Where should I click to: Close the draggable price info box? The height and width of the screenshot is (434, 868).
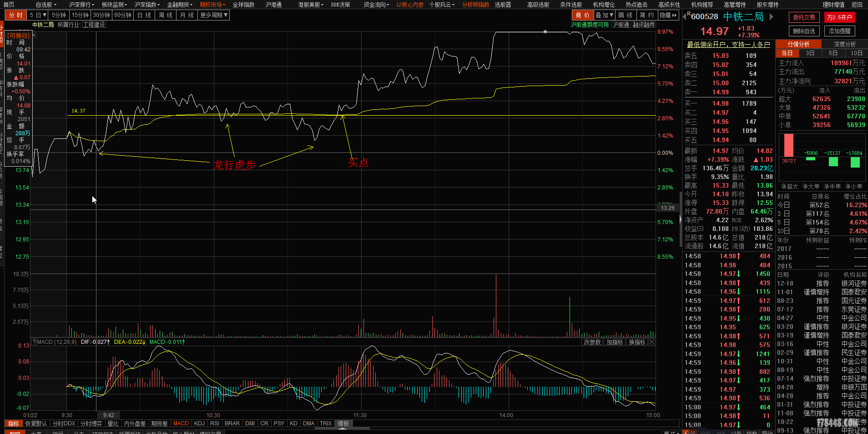tap(34, 35)
